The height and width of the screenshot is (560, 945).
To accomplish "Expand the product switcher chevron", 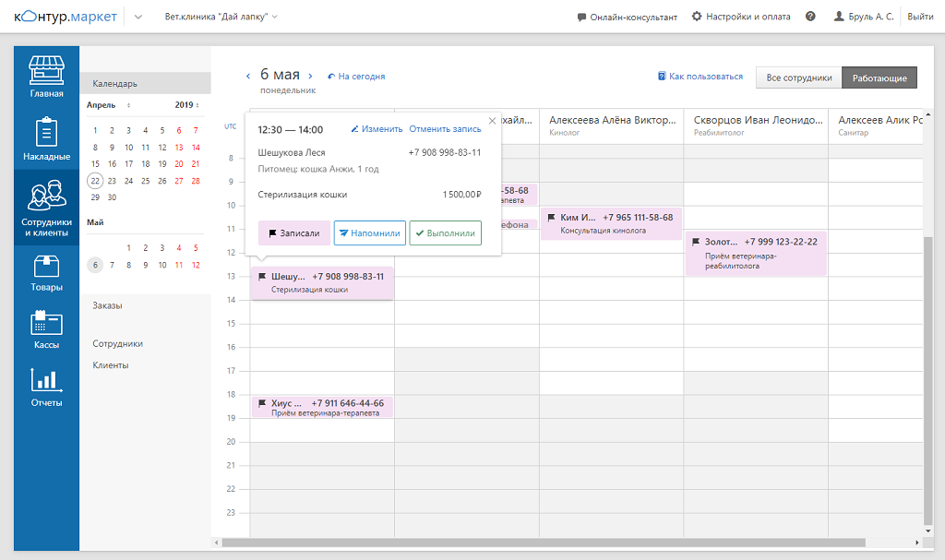I will point(138,17).
